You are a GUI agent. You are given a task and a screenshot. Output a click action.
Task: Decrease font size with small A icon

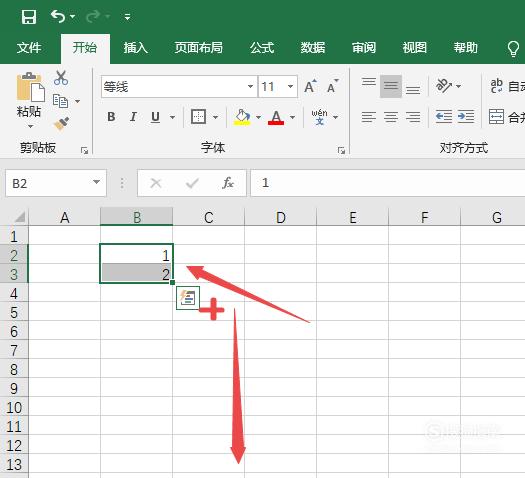tap(332, 86)
